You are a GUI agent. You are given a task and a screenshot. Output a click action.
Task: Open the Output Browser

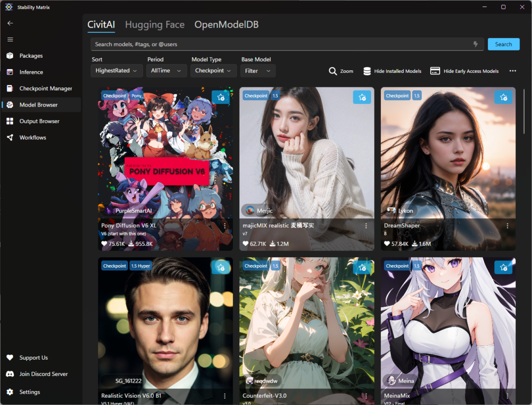(x=41, y=121)
